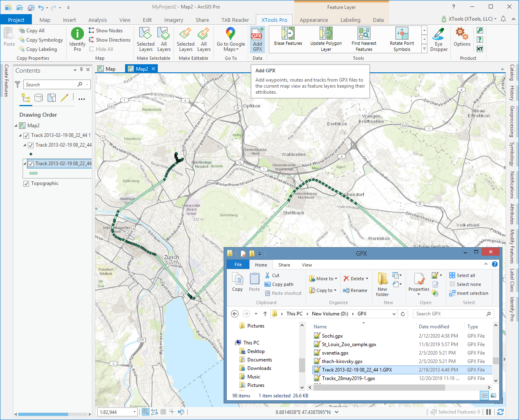The image size is (519, 420).
Task: Open the Go to Google Maps dropdown
Action: pyautogui.click(x=231, y=47)
